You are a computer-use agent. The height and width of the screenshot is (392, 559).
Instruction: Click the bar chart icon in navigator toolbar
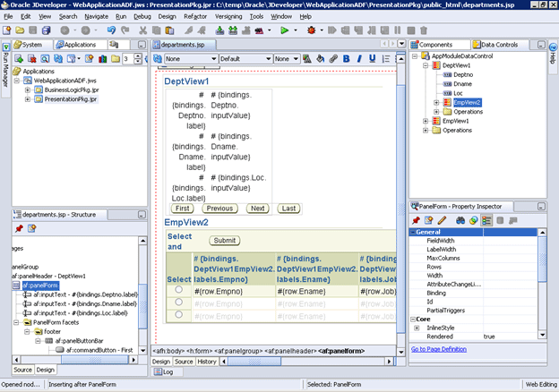[103, 59]
